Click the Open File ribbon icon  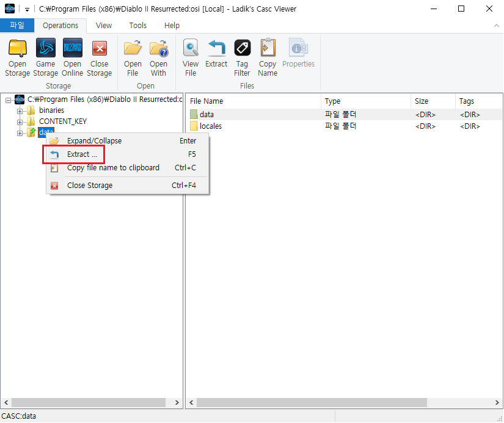coord(133,48)
